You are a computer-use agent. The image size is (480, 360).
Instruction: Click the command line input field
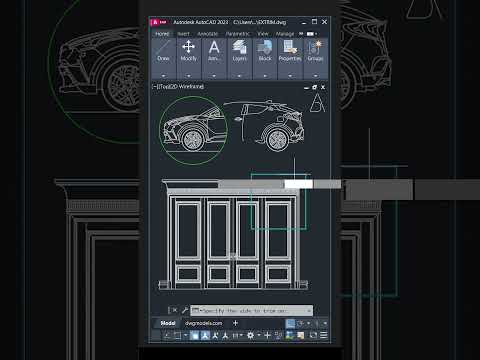pyautogui.click(x=251, y=310)
